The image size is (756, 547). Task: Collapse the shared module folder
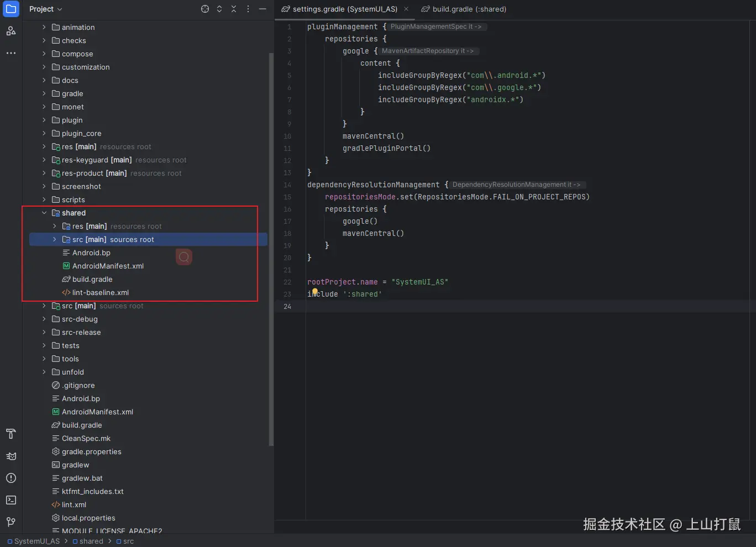44,213
